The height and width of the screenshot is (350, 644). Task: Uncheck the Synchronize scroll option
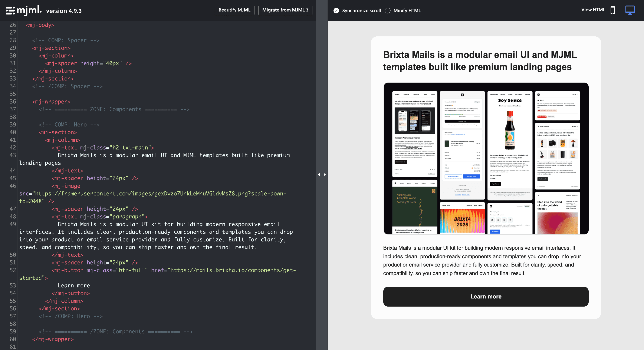336,10
